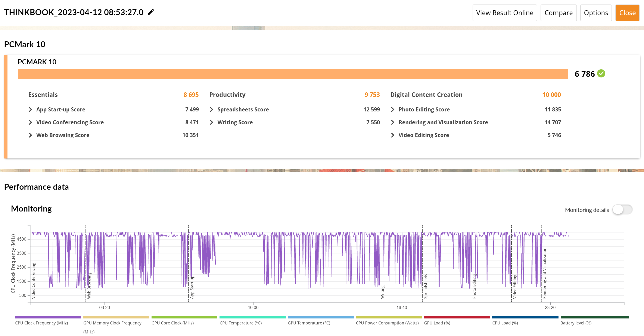Close the result view

(x=627, y=13)
